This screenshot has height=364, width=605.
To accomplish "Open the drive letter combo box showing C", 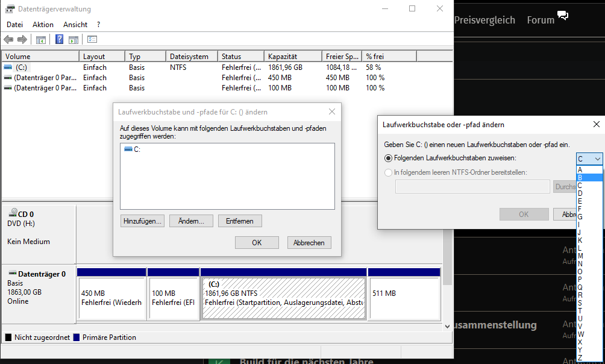I will tap(589, 158).
